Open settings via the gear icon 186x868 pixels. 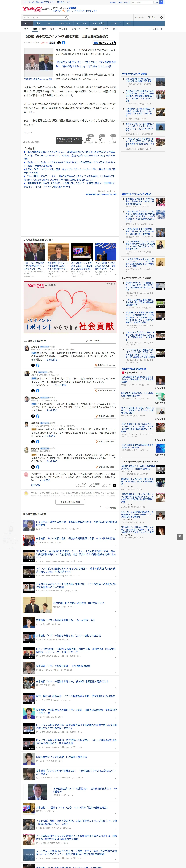click(x=161, y=18)
